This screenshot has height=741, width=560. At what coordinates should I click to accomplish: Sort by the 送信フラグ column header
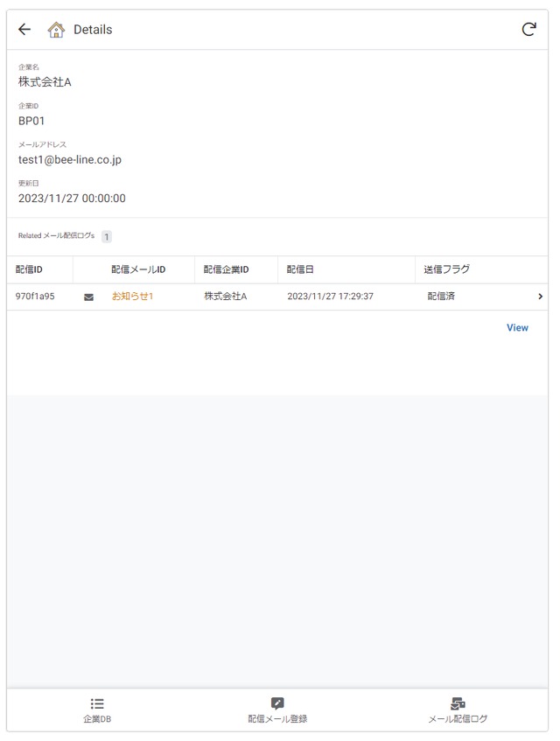[446, 269]
